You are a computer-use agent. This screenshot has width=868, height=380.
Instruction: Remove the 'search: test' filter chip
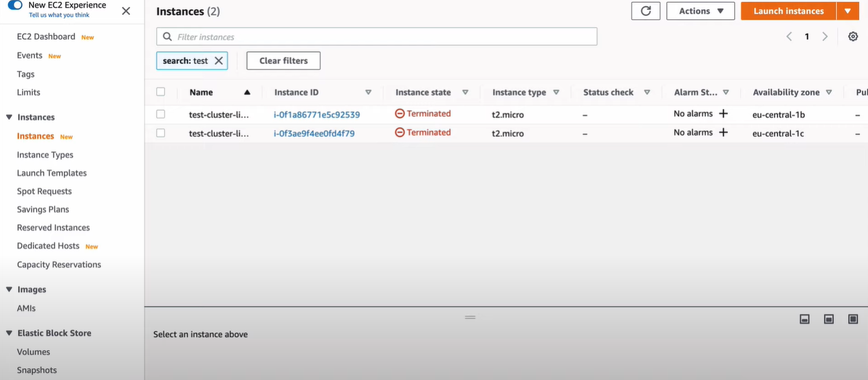click(219, 61)
